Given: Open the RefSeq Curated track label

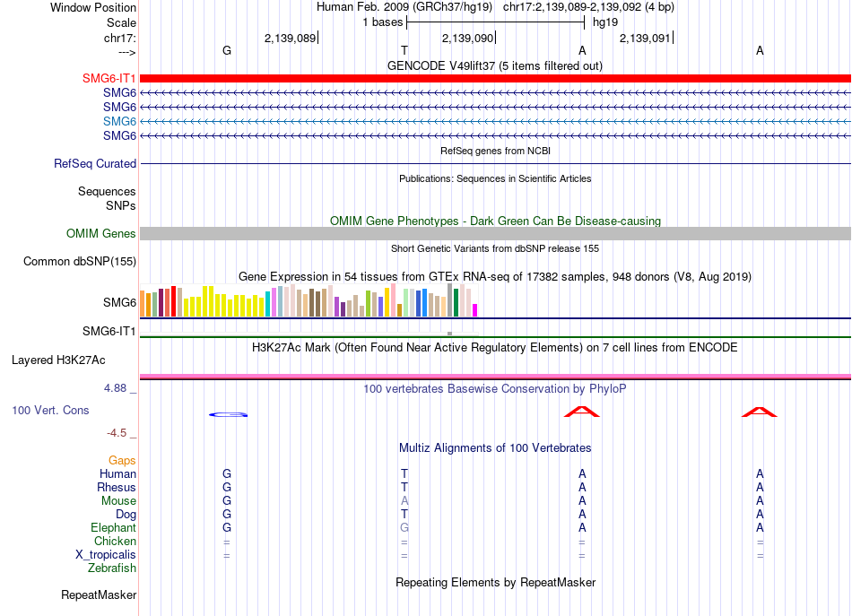Looking at the screenshot, I should 94,163.
